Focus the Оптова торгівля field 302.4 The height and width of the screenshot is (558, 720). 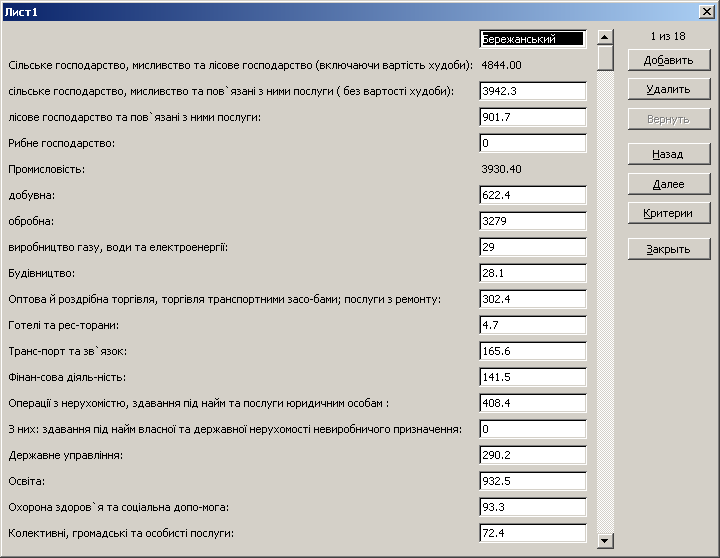pyautogui.click(x=533, y=299)
